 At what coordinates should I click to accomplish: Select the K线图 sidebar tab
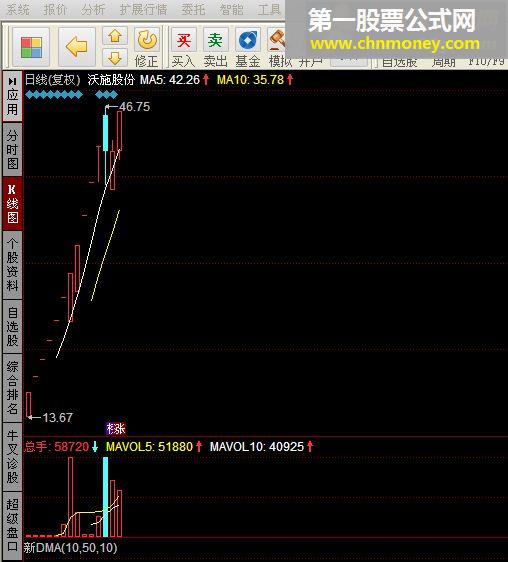pyautogui.click(x=13, y=204)
